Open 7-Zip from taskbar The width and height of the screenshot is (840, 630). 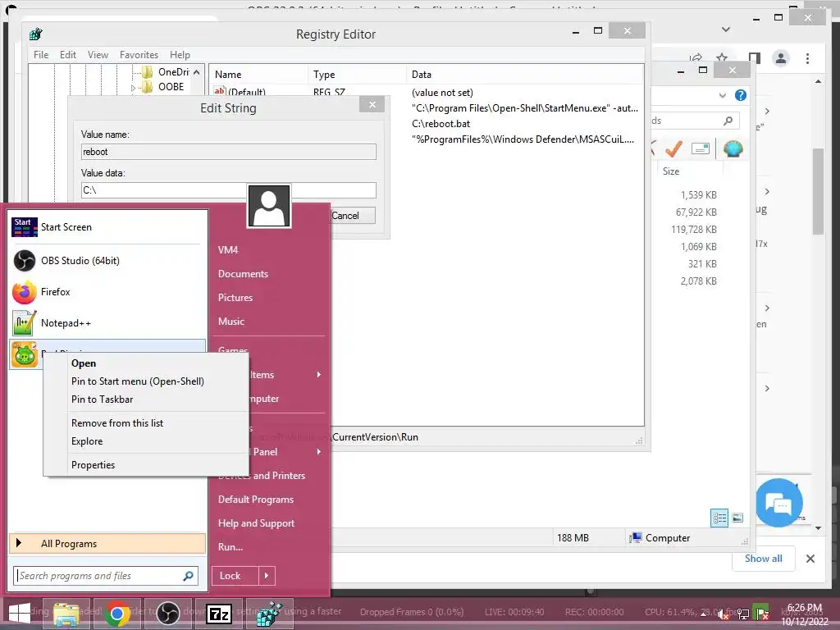[x=218, y=614]
